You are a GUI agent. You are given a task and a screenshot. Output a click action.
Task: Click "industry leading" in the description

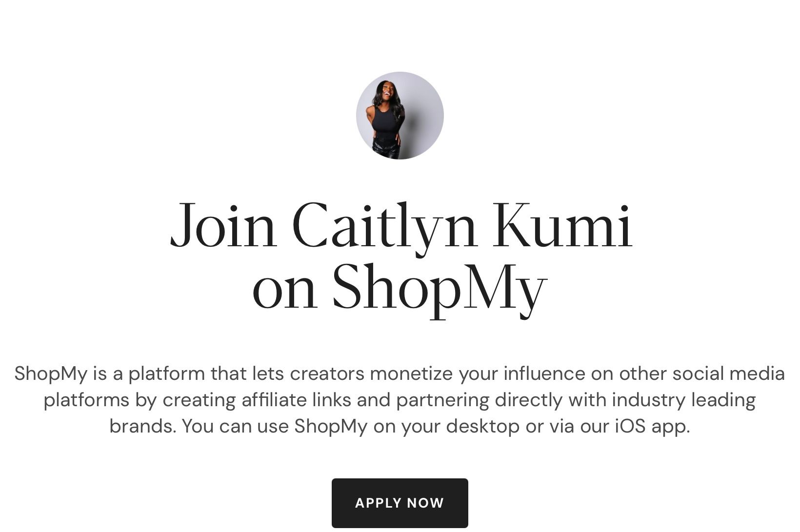click(x=684, y=400)
